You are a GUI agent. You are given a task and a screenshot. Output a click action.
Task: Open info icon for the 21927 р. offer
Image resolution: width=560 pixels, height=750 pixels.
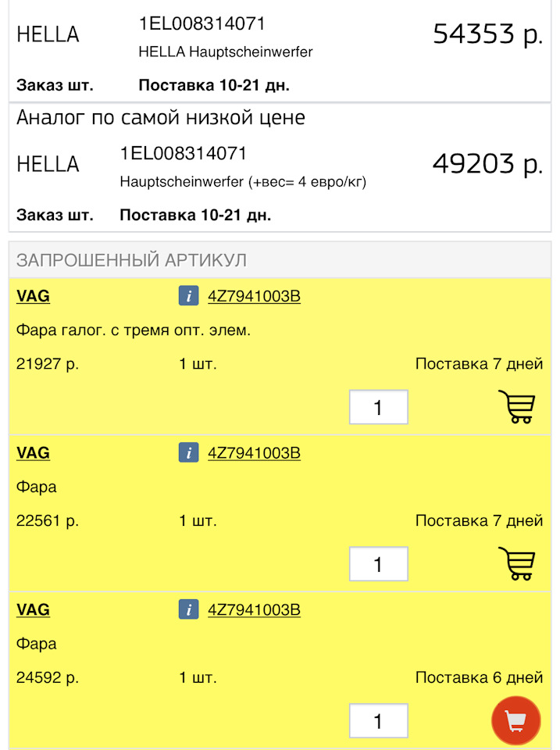(x=188, y=296)
